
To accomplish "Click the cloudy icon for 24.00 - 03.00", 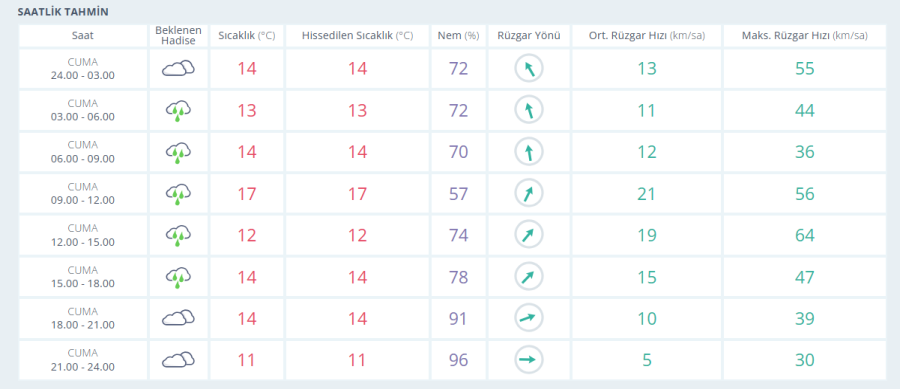I will 178,69.
